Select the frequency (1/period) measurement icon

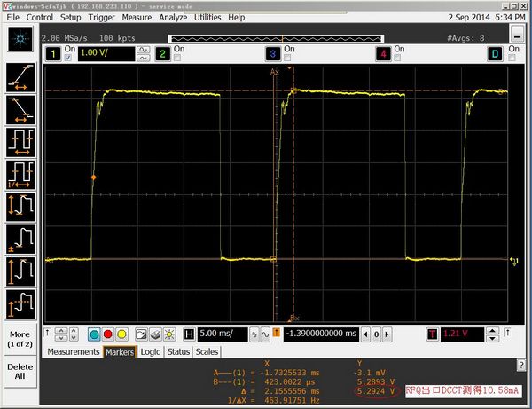click(20, 174)
